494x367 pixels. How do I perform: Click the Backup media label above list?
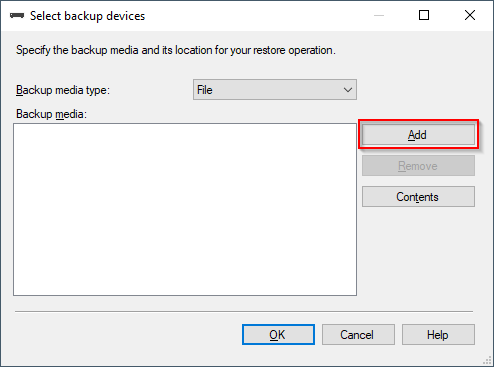[51, 114]
